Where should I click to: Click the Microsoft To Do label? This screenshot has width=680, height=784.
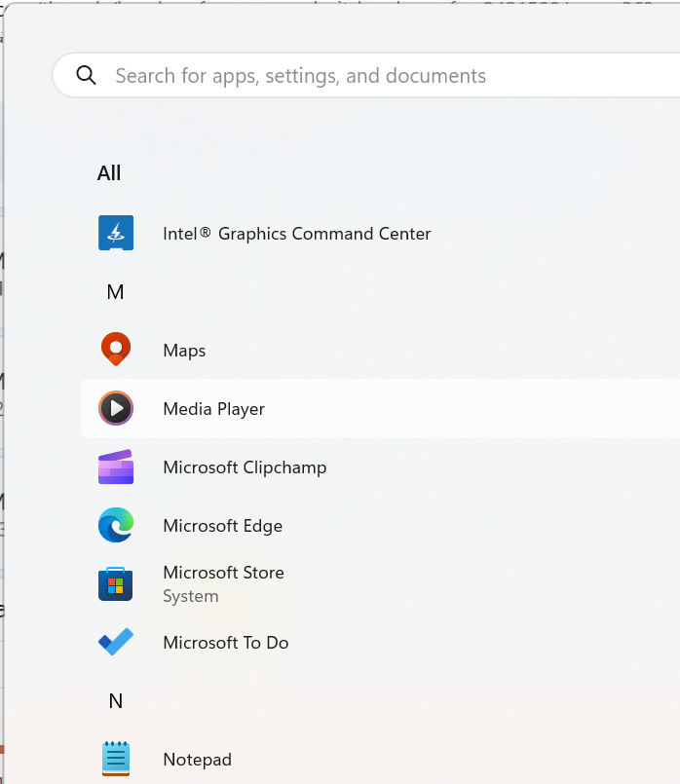[225, 642]
